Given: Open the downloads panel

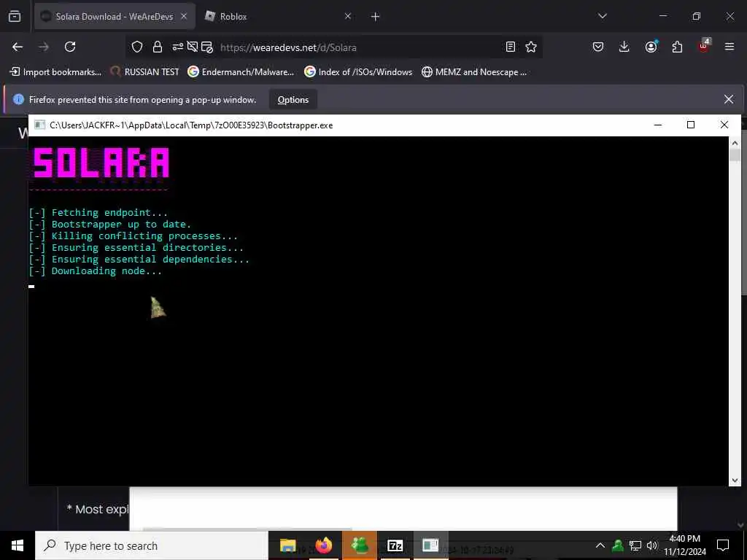Looking at the screenshot, I should pyautogui.click(x=624, y=47).
